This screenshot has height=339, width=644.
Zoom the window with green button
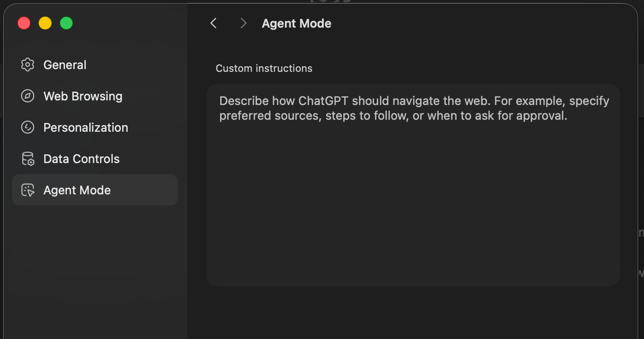tap(66, 23)
